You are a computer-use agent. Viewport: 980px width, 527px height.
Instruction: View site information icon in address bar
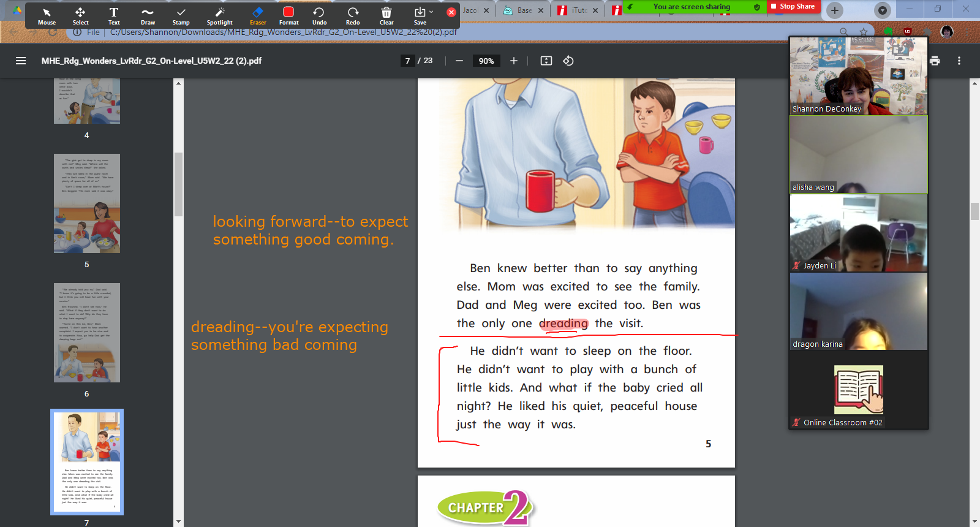[x=77, y=32]
